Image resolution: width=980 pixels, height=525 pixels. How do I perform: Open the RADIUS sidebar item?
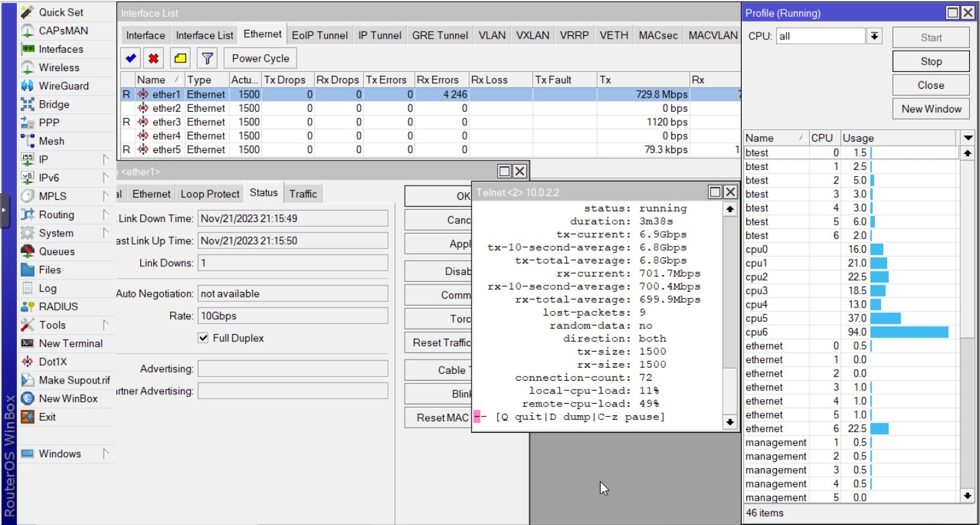point(58,306)
